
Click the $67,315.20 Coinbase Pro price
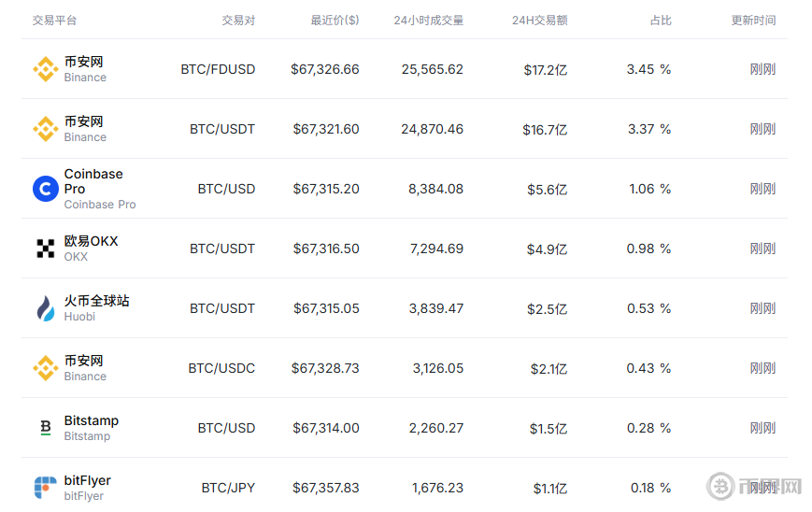(326, 189)
